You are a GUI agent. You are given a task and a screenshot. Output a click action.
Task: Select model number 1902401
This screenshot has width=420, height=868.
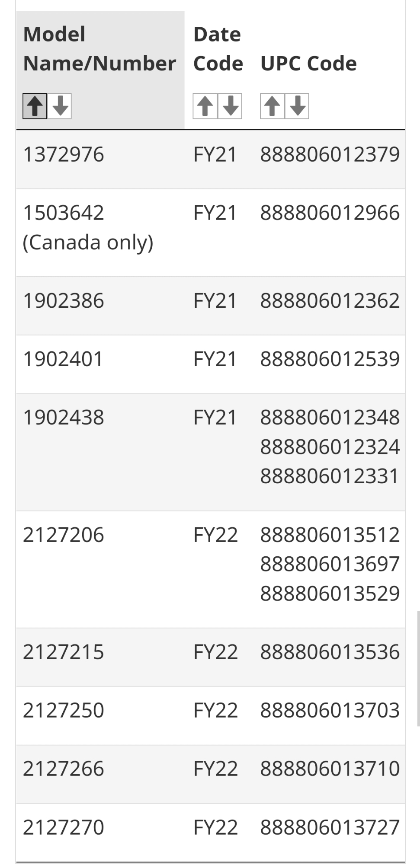[x=63, y=359]
